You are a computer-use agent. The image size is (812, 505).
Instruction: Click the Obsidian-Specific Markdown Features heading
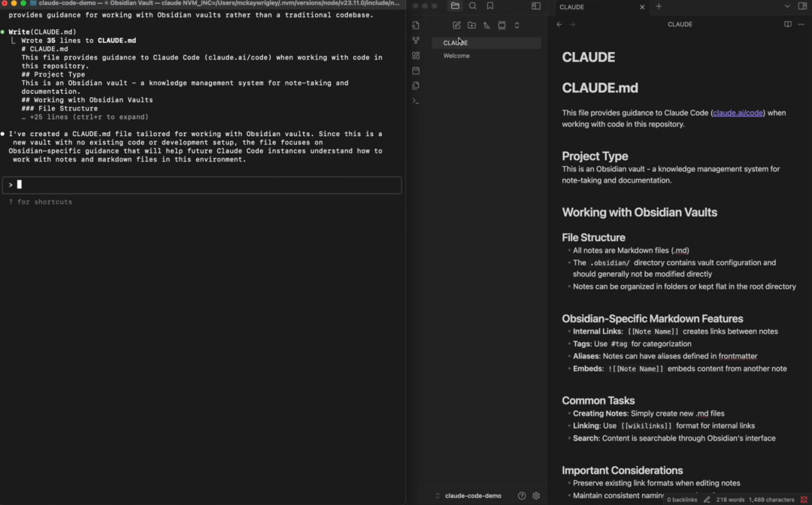pyautogui.click(x=653, y=319)
